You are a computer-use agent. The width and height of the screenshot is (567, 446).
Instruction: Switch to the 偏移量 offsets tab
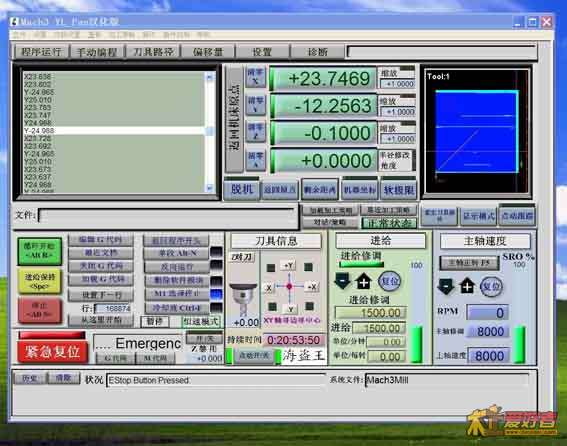208,52
